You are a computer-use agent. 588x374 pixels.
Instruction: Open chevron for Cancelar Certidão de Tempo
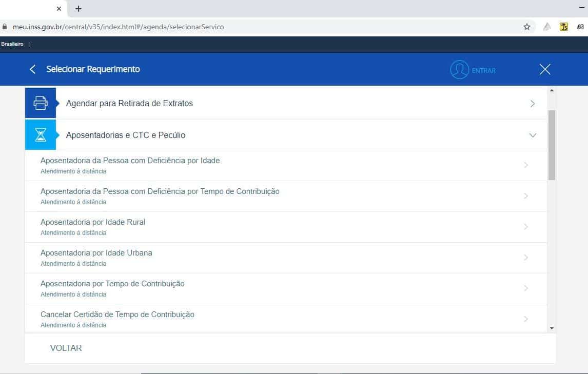(526, 319)
